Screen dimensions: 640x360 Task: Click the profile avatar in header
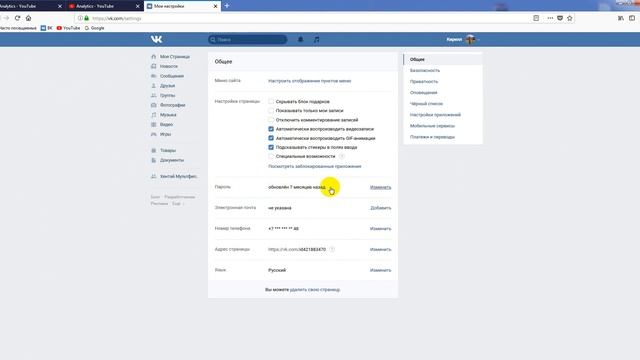tap(470, 39)
